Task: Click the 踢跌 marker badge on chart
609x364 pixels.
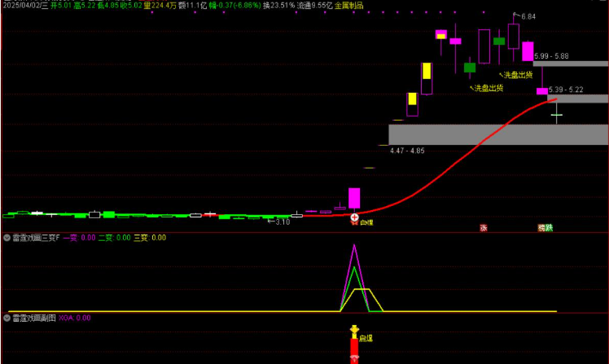Action: (x=544, y=228)
